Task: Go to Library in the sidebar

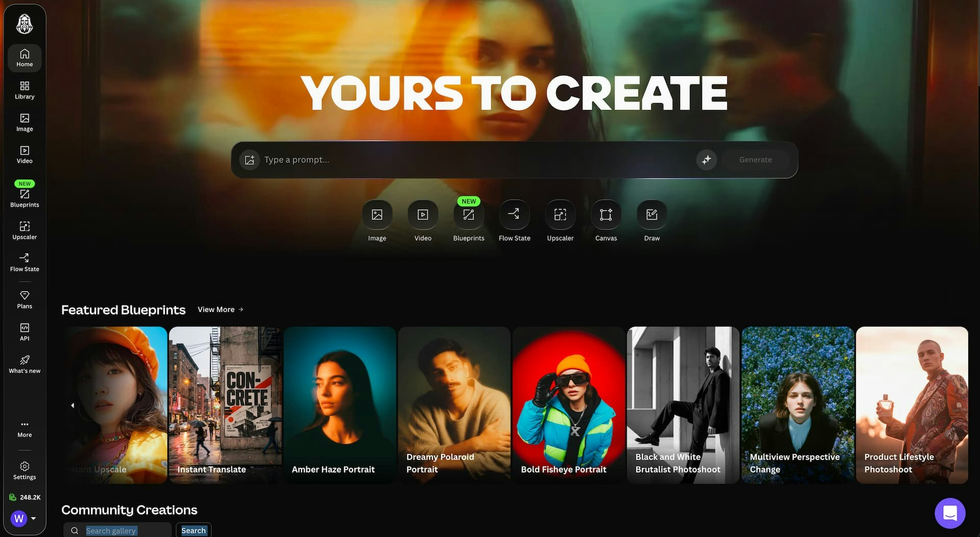Action: coord(24,90)
